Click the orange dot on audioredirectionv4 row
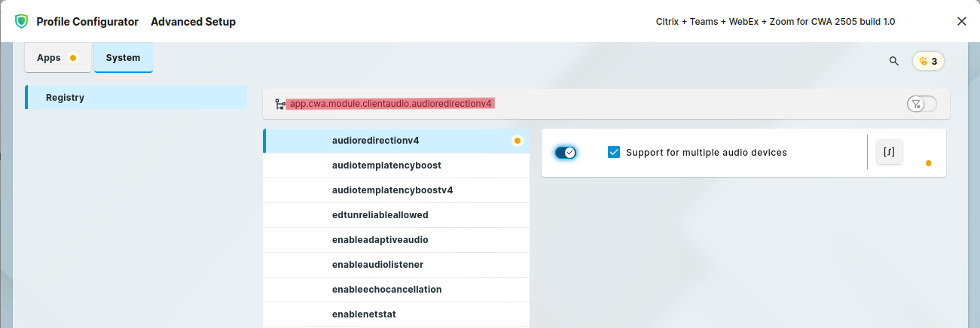 [517, 141]
